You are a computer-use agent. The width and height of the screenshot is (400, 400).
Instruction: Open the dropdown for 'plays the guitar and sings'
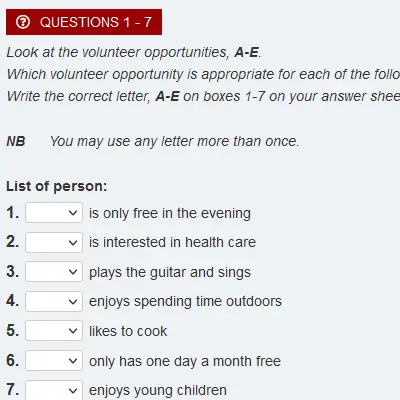(54, 272)
